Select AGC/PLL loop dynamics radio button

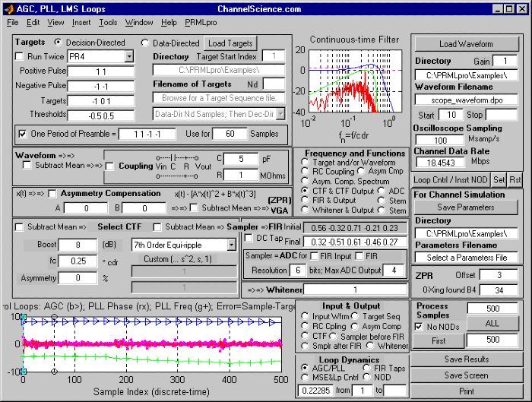tap(305, 368)
